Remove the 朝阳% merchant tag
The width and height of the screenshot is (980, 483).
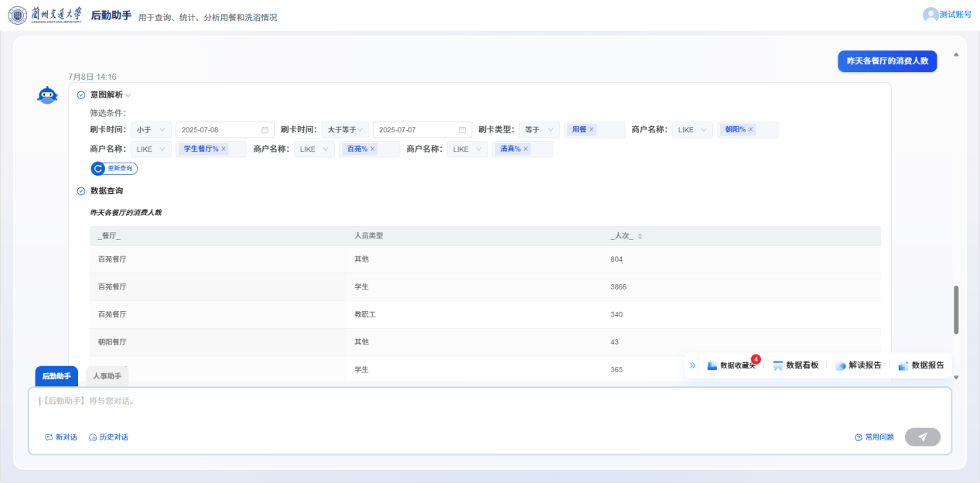click(x=750, y=129)
